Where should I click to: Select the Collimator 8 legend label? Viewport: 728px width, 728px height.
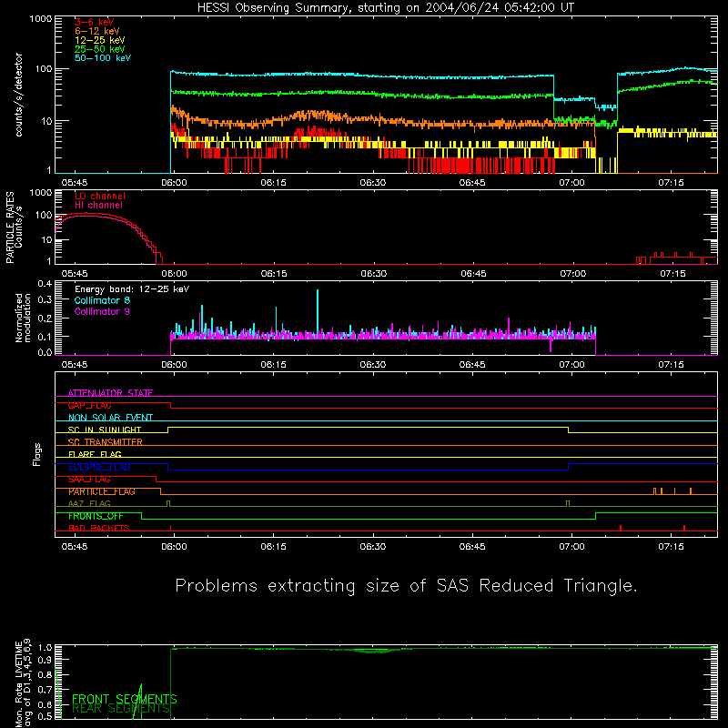coord(102,300)
